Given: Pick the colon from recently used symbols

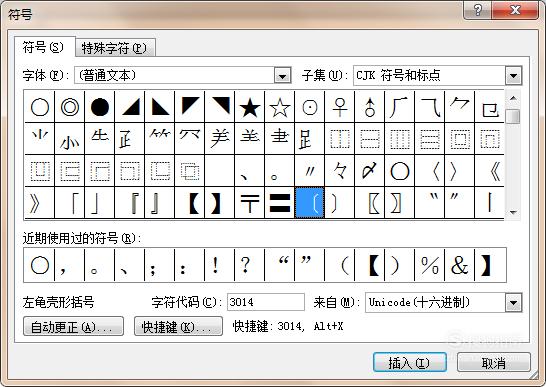Looking at the screenshot, I should 190,265.
